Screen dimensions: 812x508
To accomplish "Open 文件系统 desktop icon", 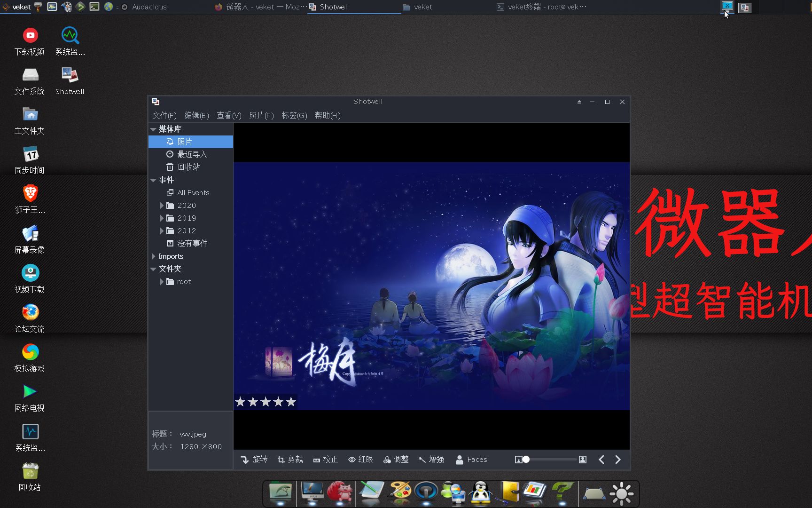I will click(x=30, y=81).
